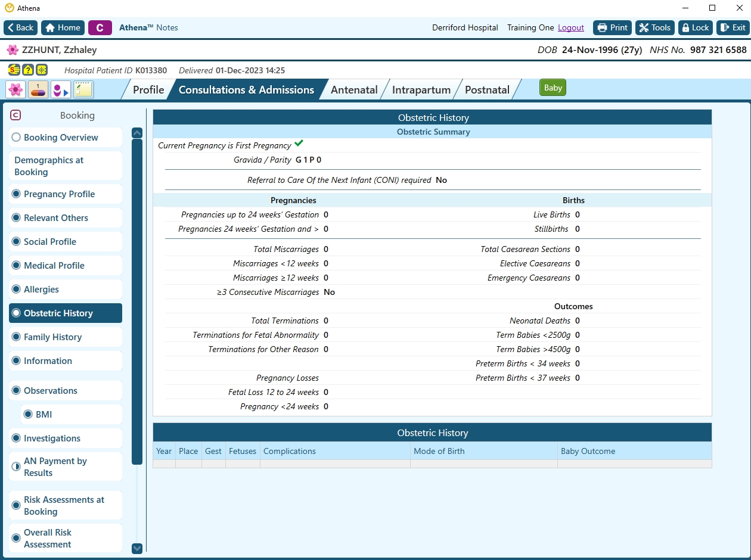Select Social Profile in sidebar
Viewport: 751px width, 560px height.
point(66,242)
